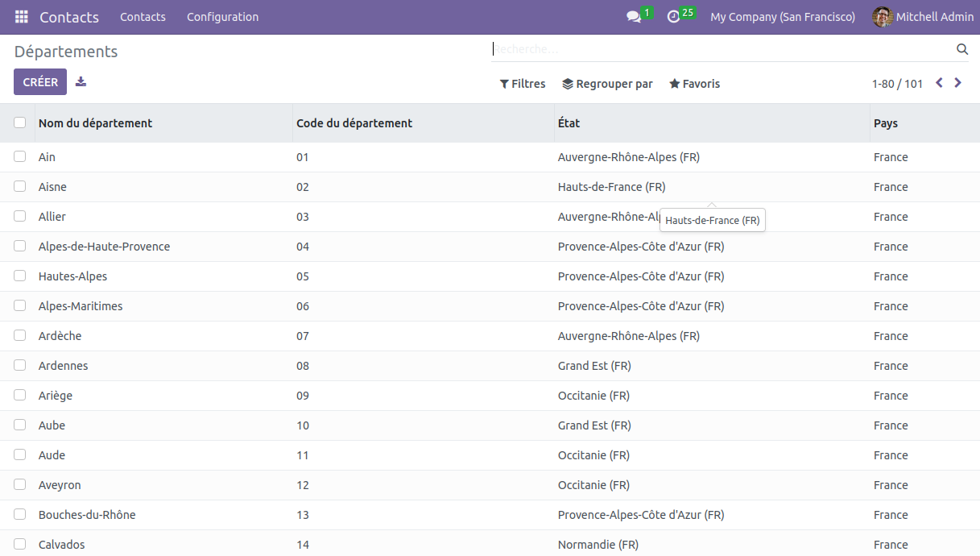Open the Regrouper par dropdown
The width and height of the screenshot is (980, 556).
click(607, 84)
